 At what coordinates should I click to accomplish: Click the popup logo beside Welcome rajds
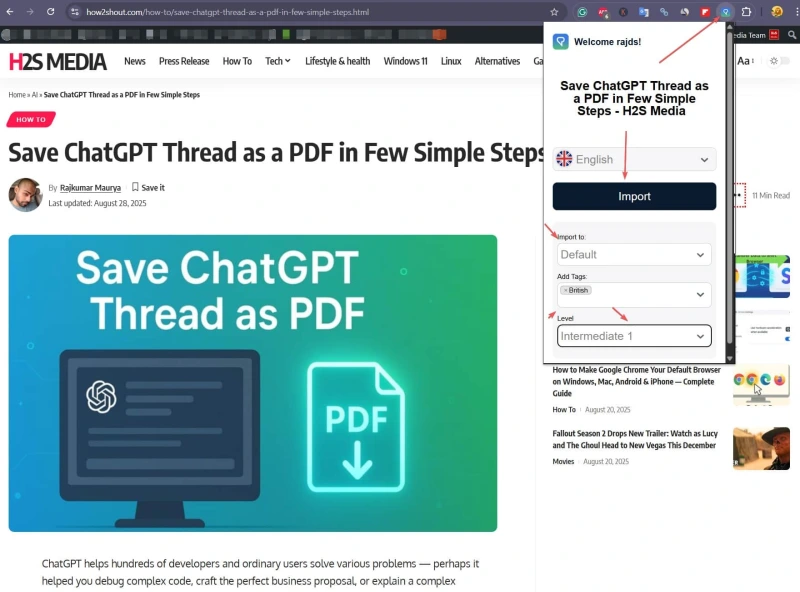[x=560, y=41]
